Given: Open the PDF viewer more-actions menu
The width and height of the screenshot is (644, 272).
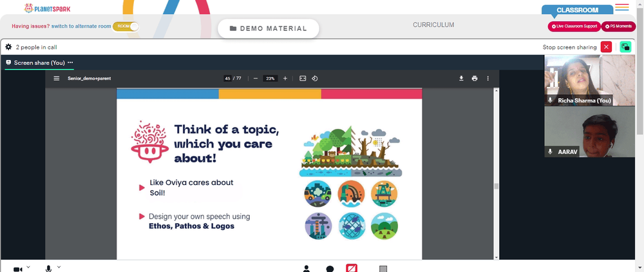Looking at the screenshot, I should pos(488,79).
